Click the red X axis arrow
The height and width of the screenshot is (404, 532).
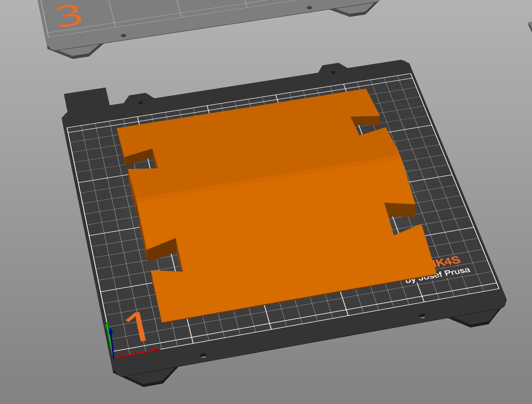tap(137, 353)
